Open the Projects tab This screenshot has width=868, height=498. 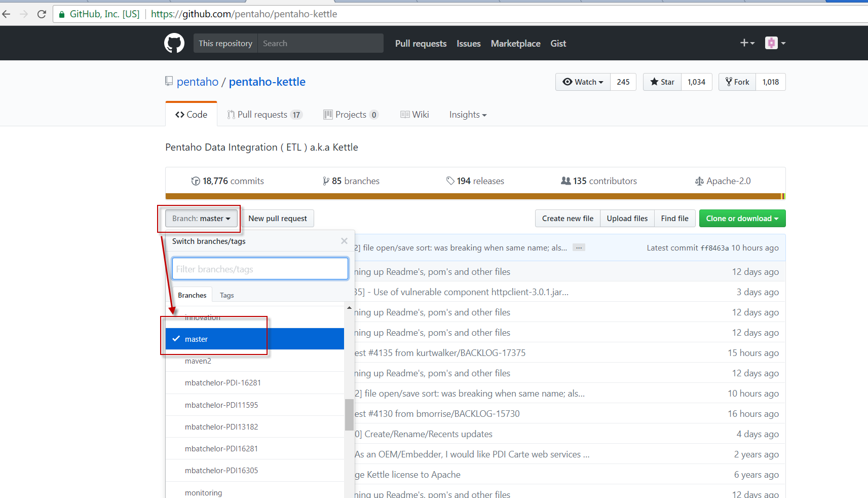point(351,115)
